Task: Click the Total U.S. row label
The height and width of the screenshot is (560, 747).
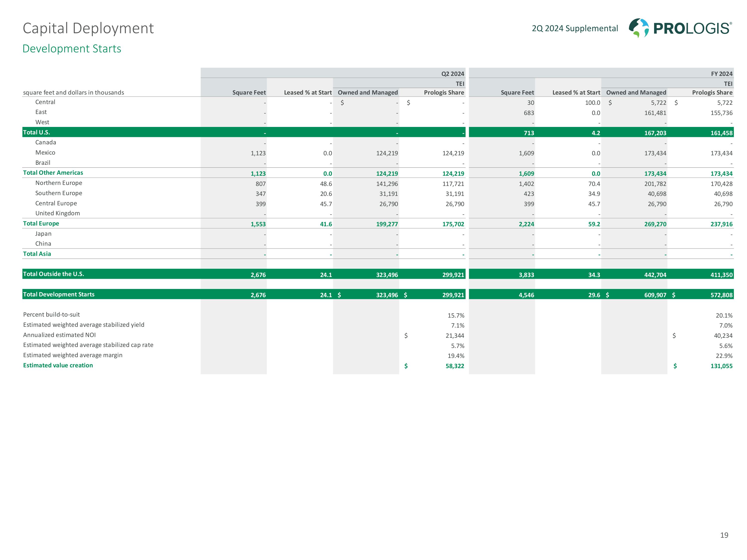Action: (36, 132)
